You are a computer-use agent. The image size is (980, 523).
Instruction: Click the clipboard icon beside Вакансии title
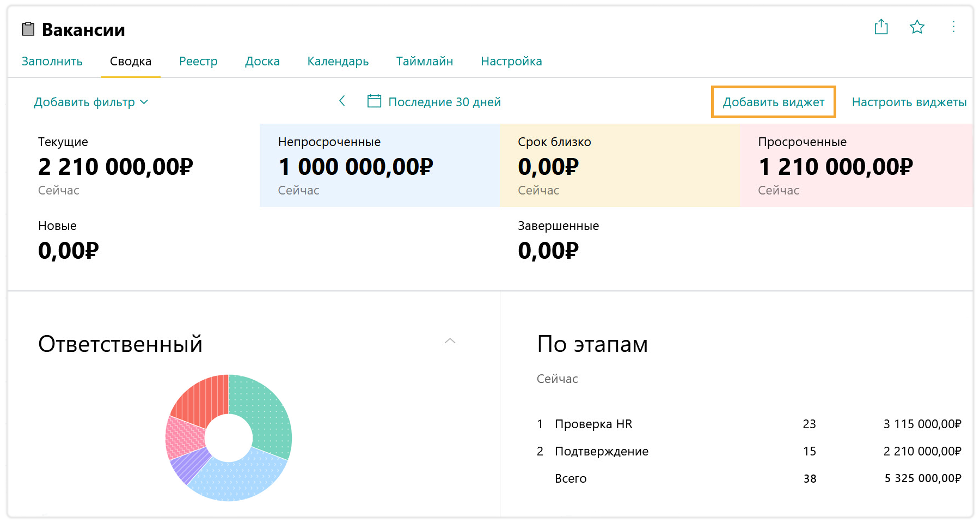pyautogui.click(x=28, y=29)
